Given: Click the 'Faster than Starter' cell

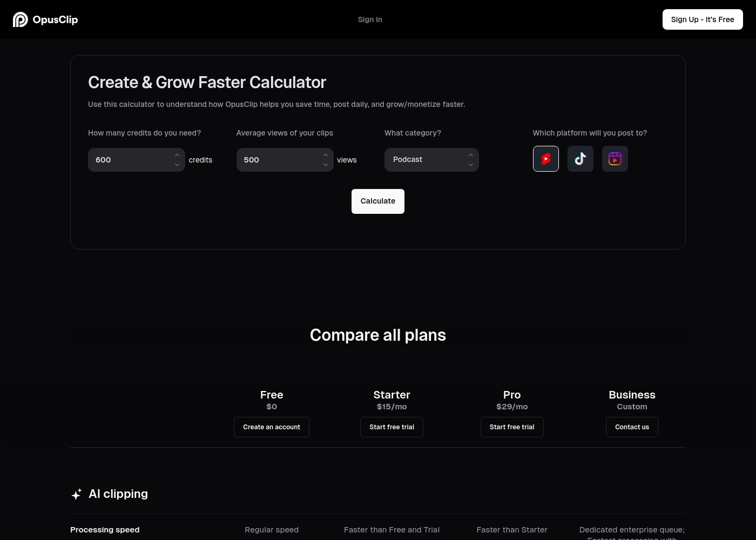Looking at the screenshot, I should tap(512, 530).
